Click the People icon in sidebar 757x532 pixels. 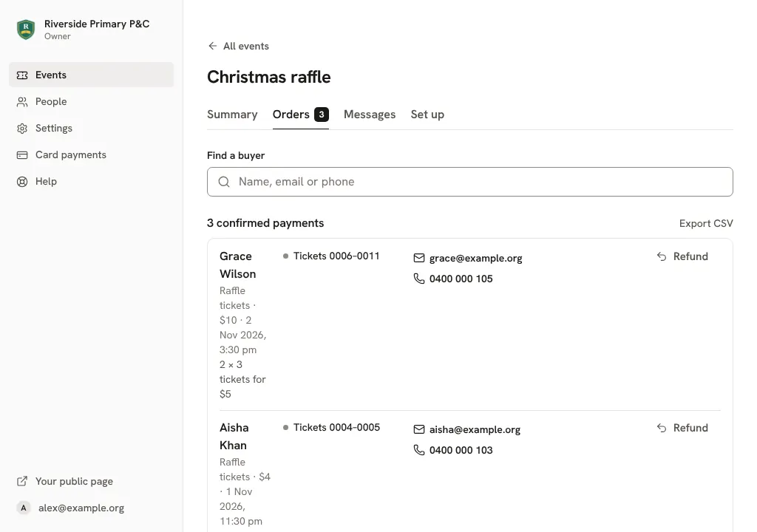pyautogui.click(x=22, y=102)
